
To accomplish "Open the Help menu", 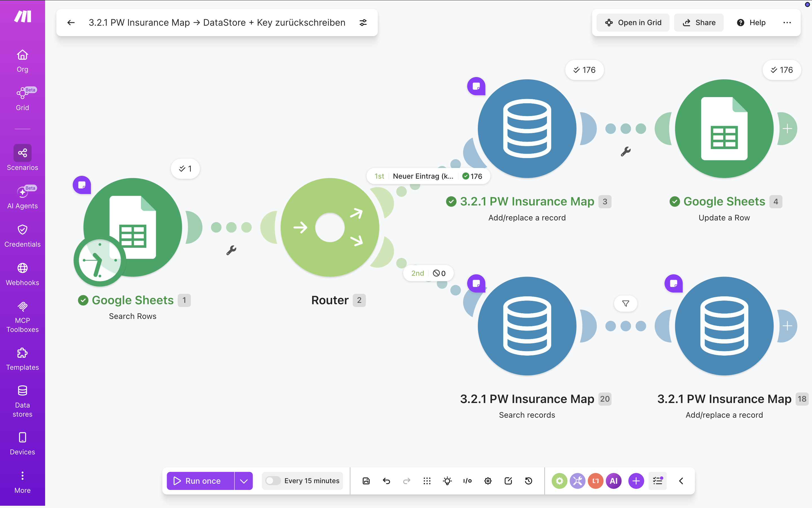I will pyautogui.click(x=751, y=23).
